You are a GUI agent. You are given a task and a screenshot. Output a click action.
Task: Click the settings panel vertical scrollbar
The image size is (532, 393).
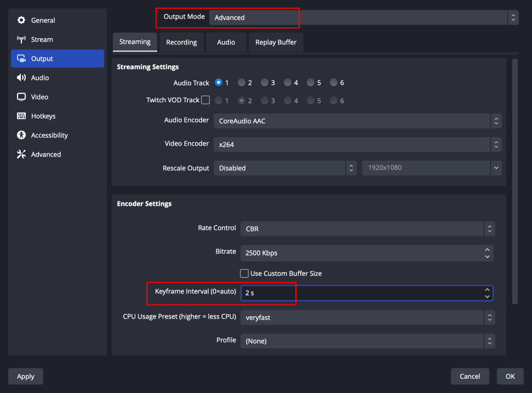coord(515,181)
